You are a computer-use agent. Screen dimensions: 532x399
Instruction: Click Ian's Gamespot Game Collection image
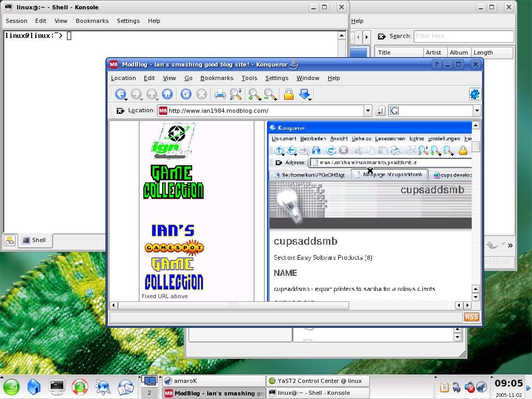point(174,257)
